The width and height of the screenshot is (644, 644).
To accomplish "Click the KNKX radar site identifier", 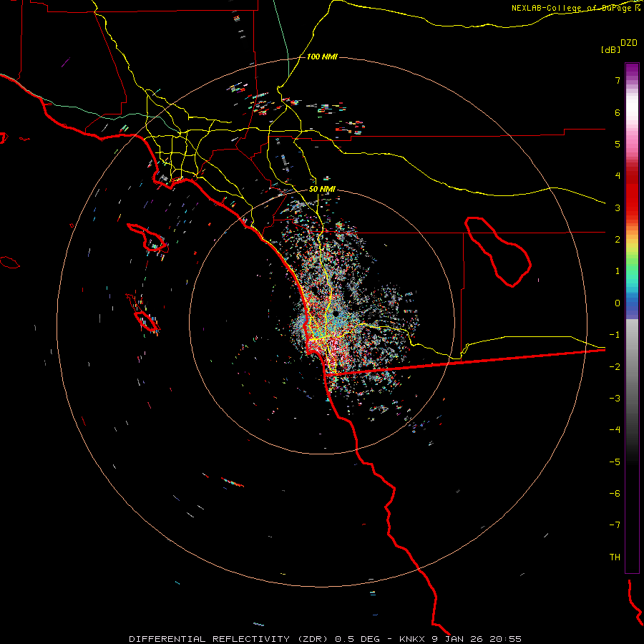I will coord(412,639).
